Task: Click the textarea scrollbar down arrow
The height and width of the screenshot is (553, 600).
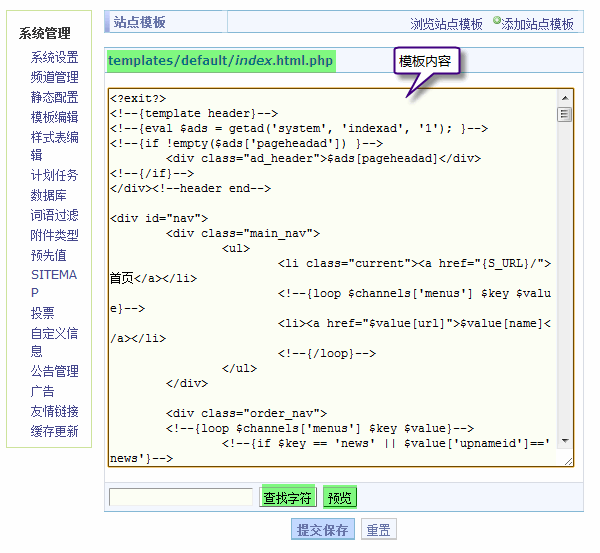Action: (565, 441)
